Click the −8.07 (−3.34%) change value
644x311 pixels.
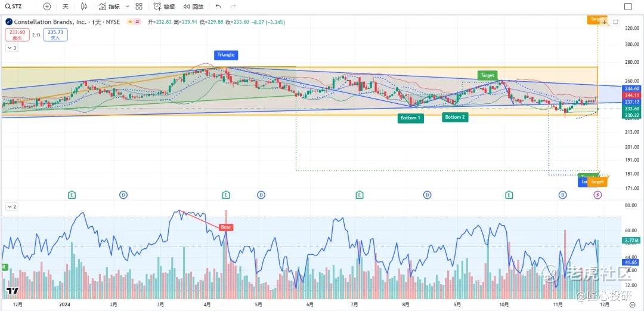[x=268, y=22]
